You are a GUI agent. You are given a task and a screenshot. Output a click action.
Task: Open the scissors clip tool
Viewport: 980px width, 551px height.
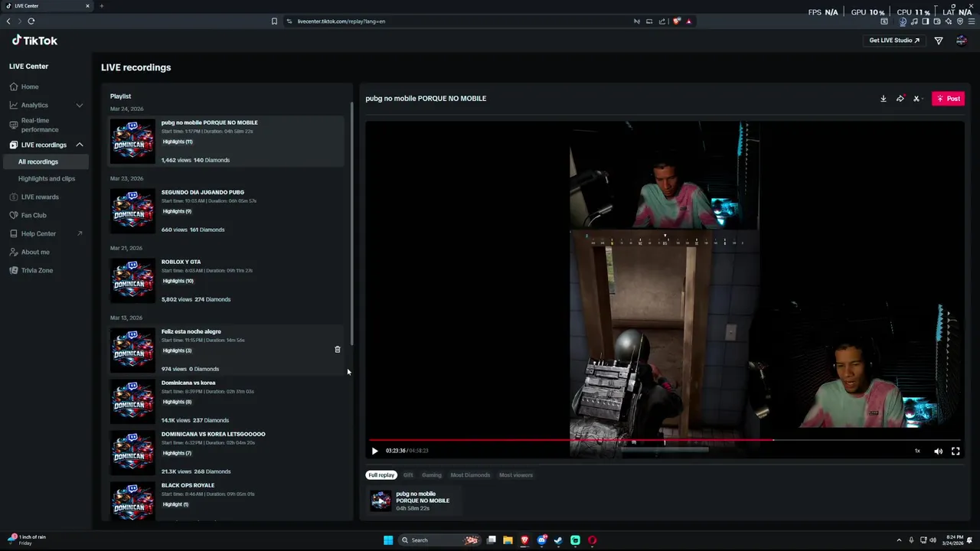tap(916, 99)
